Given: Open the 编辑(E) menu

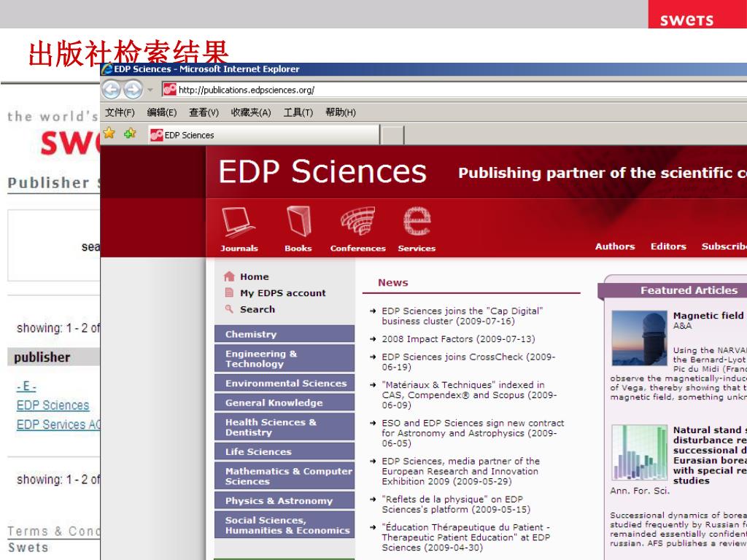Looking at the screenshot, I should pyautogui.click(x=162, y=112).
